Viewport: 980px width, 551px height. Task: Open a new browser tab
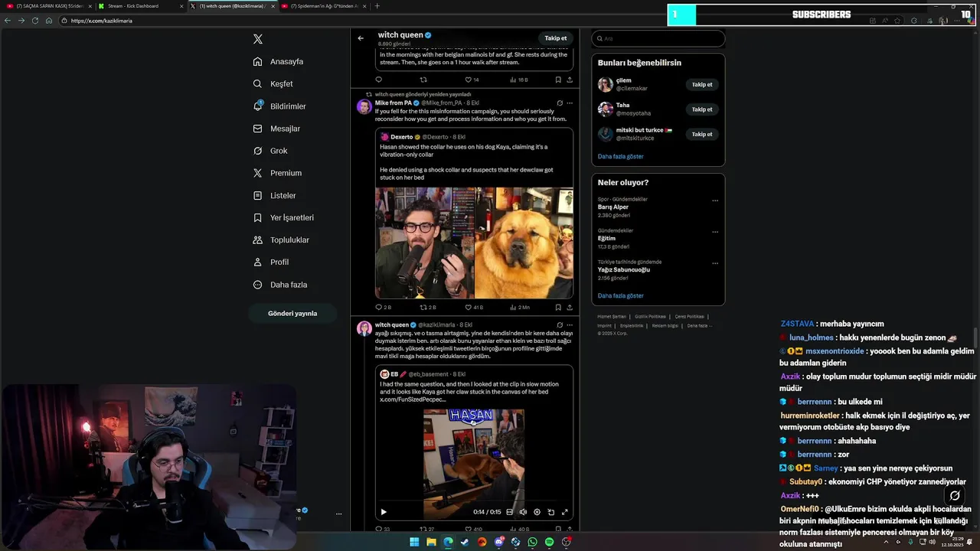tap(377, 6)
